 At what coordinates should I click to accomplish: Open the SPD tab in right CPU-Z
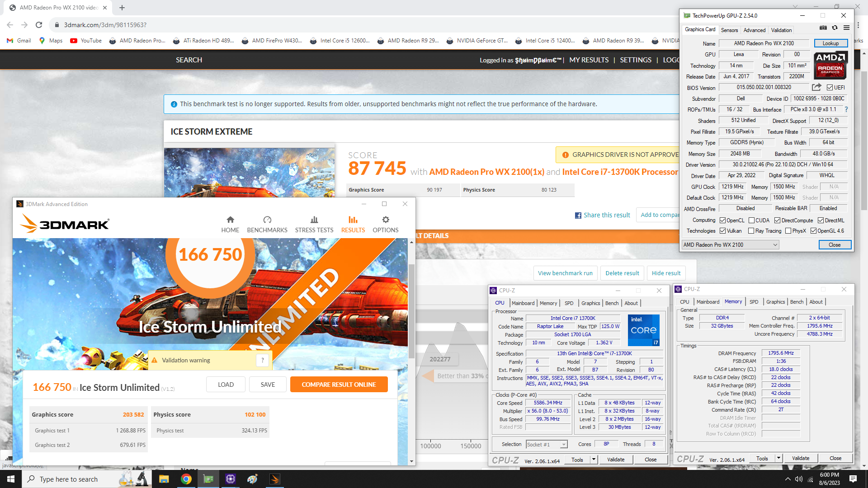click(x=754, y=302)
